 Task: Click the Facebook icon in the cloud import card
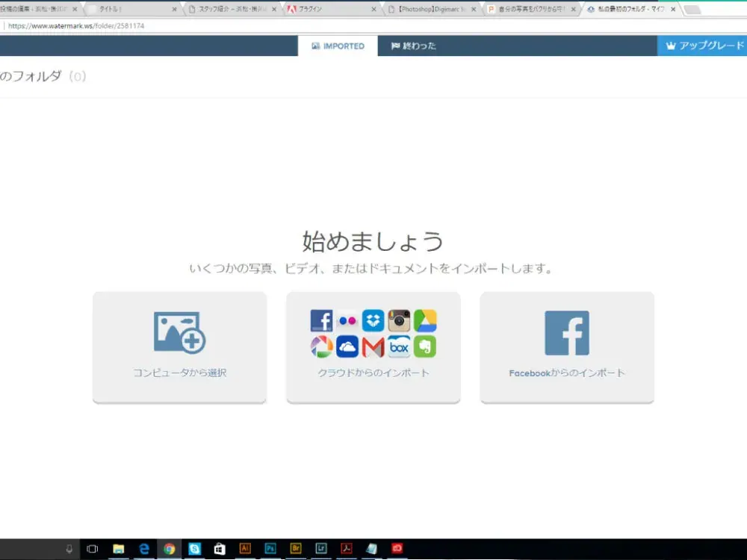(321, 320)
